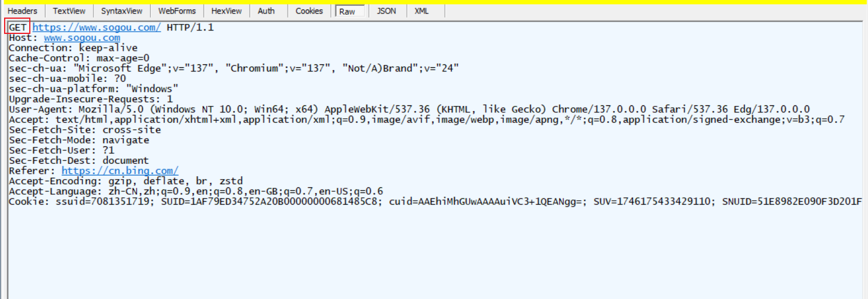Click the GET method text

click(18, 28)
